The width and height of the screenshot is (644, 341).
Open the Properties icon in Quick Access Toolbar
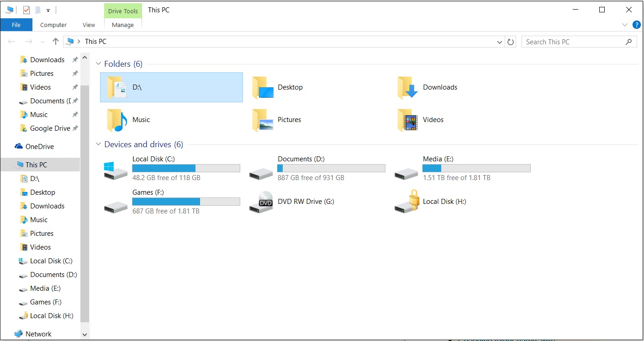pos(26,10)
